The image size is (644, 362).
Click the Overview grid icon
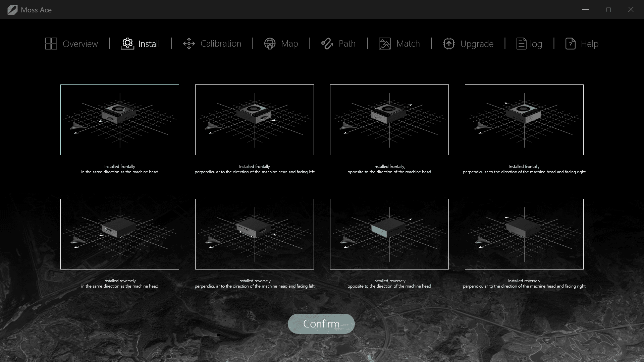click(x=51, y=44)
